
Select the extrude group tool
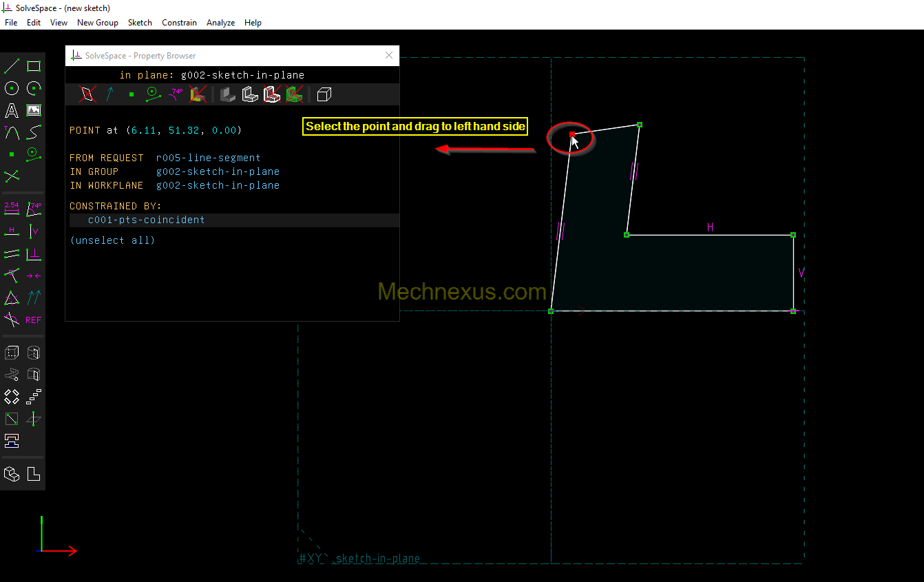pyautogui.click(x=12, y=353)
